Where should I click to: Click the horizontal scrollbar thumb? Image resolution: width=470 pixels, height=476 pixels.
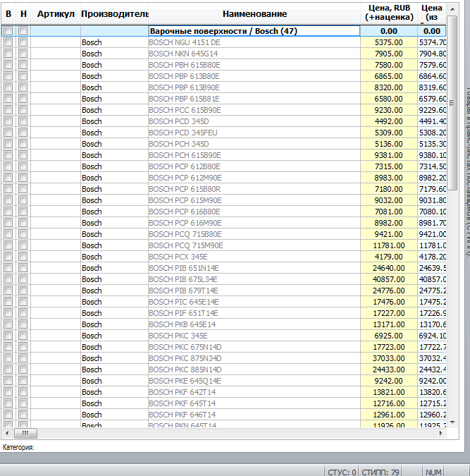[25, 433]
